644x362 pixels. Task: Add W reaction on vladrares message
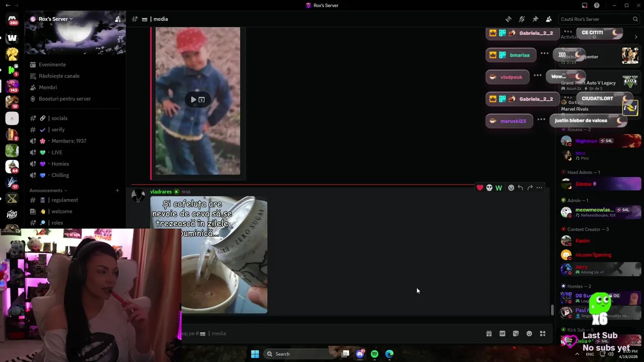click(x=499, y=188)
